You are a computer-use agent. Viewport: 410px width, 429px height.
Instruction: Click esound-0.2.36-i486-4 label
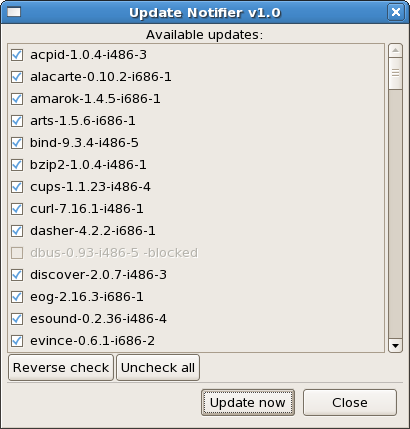[98, 319]
